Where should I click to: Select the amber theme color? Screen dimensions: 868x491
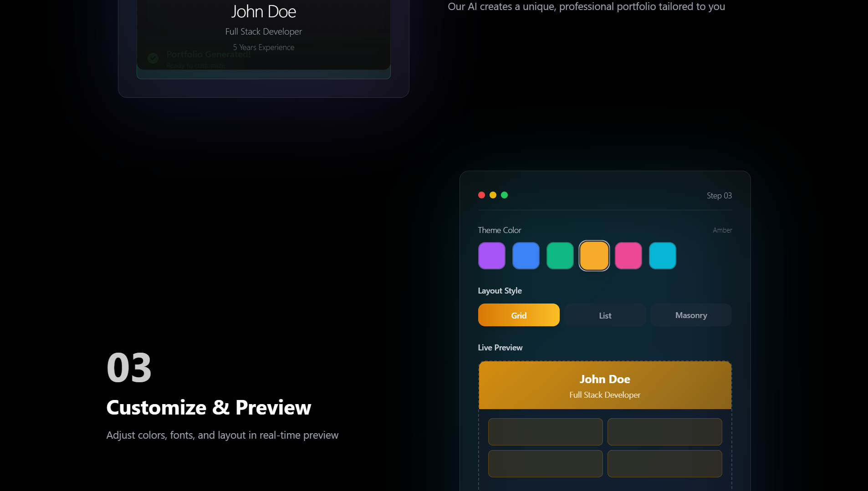[x=594, y=255]
